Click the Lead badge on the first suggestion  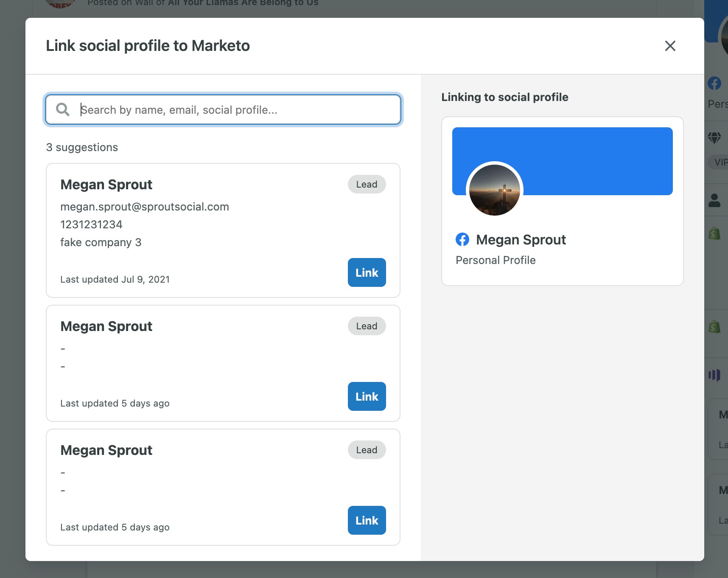tap(366, 184)
